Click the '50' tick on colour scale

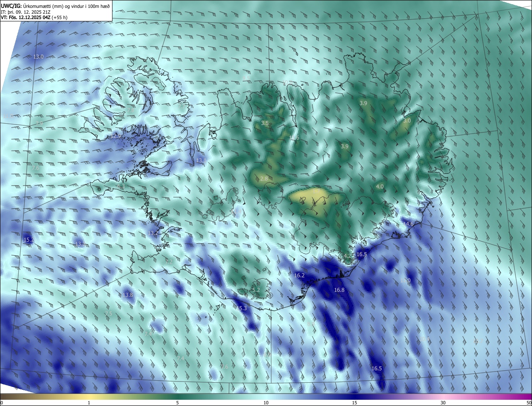pyautogui.click(x=529, y=403)
